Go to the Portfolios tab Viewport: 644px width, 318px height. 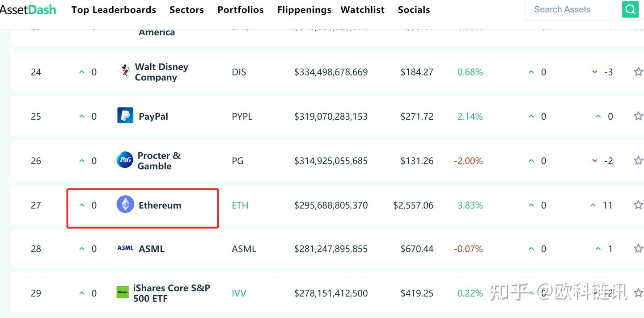point(241,10)
